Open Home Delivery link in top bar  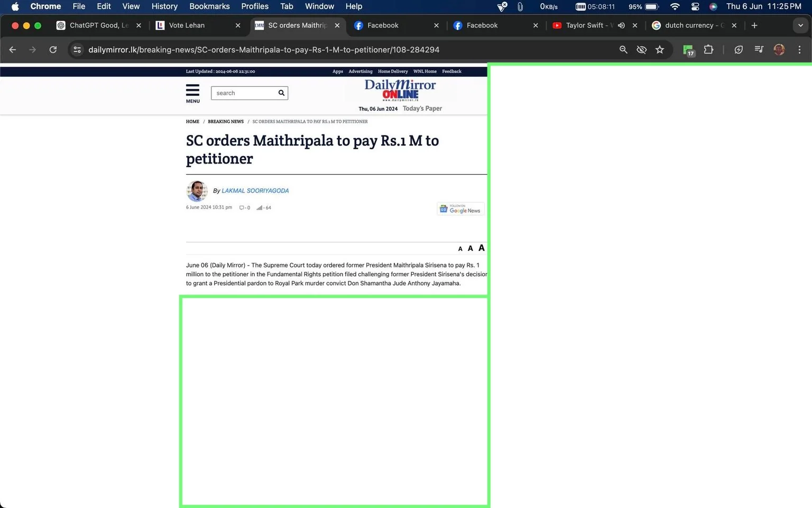393,71
